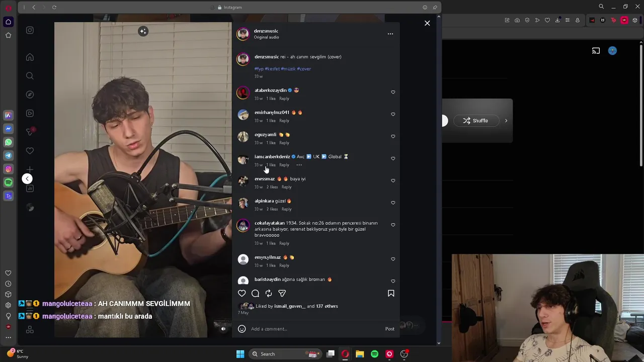
Task: Open post options three-dot menu
Action: coord(390,34)
